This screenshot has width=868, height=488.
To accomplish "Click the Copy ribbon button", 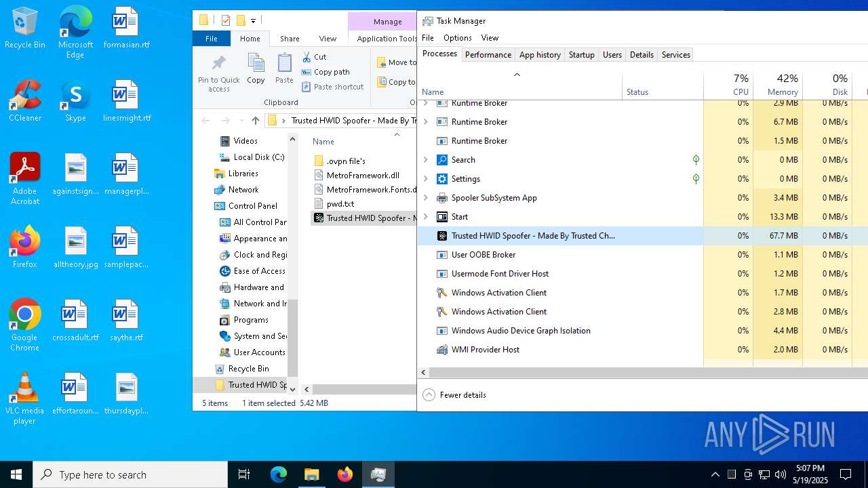I will [256, 69].
